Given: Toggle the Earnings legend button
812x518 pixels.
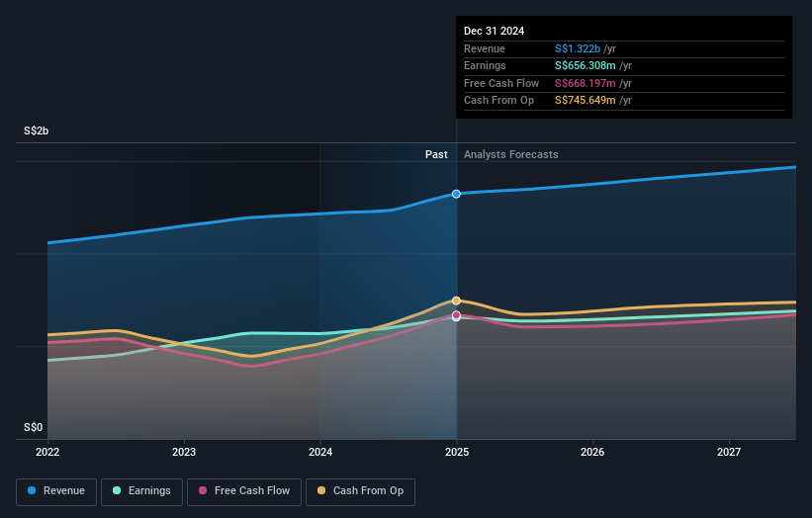Looking at the screenshot, I should point(141,491).
